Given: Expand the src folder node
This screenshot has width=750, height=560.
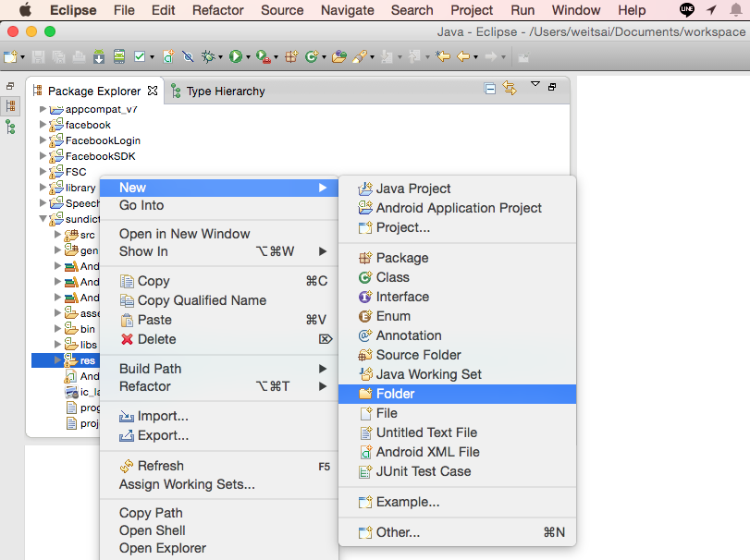Looking at the screenshot, I should pyautogui.click(x=57, y=234).
